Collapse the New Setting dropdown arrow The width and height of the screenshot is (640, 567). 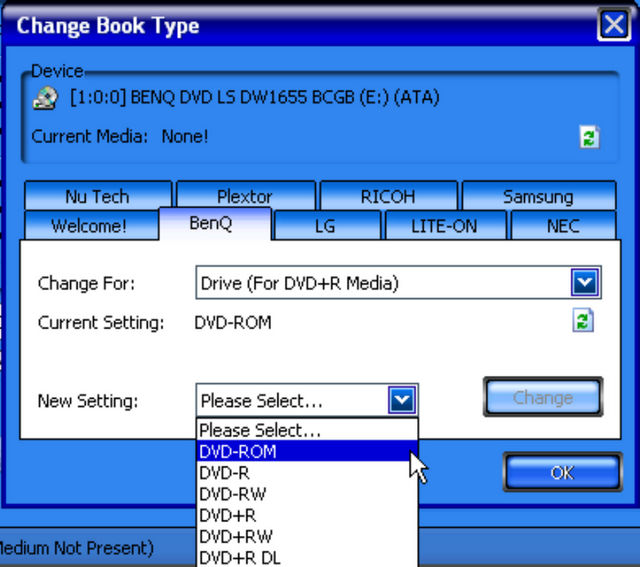pyautogui.click(x=402, y=400)
